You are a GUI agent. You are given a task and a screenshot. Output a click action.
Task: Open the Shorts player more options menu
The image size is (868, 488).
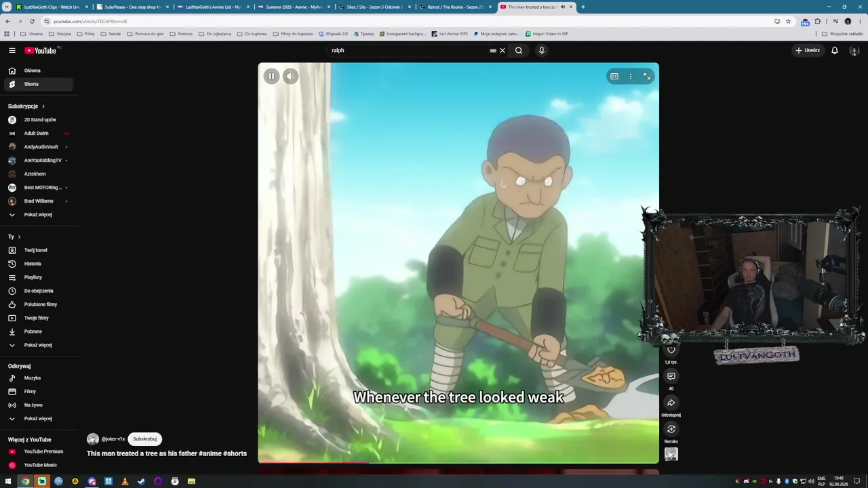[x=631, y=77]
